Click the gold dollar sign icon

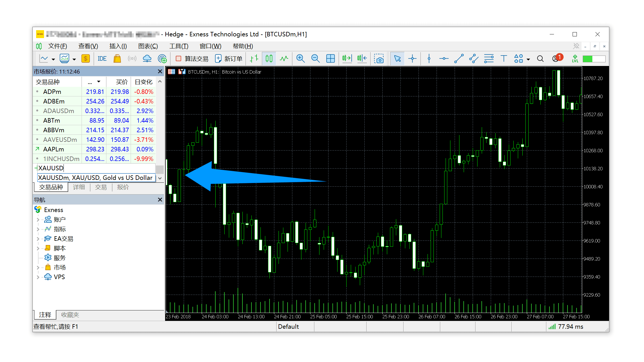click(x=86, y=59)
